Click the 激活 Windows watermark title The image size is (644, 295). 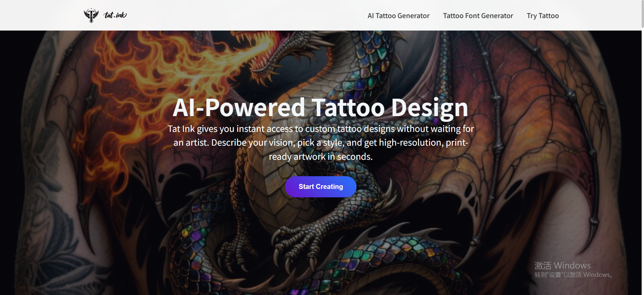562,265
